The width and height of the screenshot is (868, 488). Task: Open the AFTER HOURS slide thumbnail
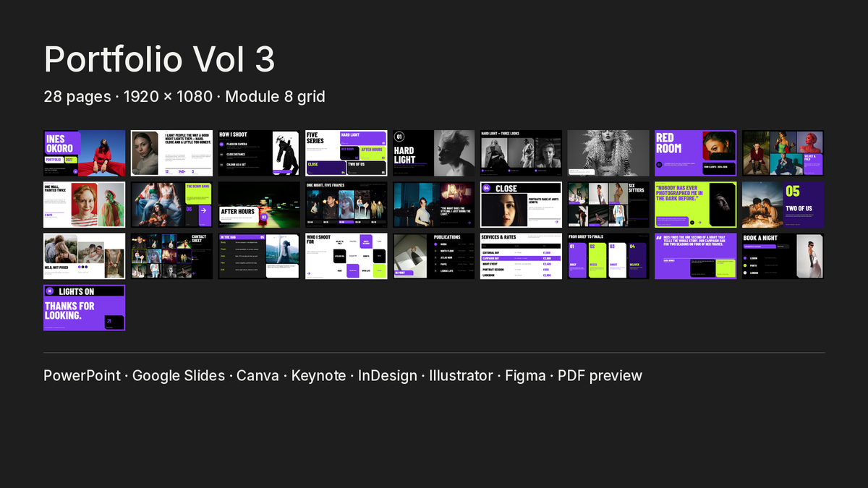coord(259,205)
